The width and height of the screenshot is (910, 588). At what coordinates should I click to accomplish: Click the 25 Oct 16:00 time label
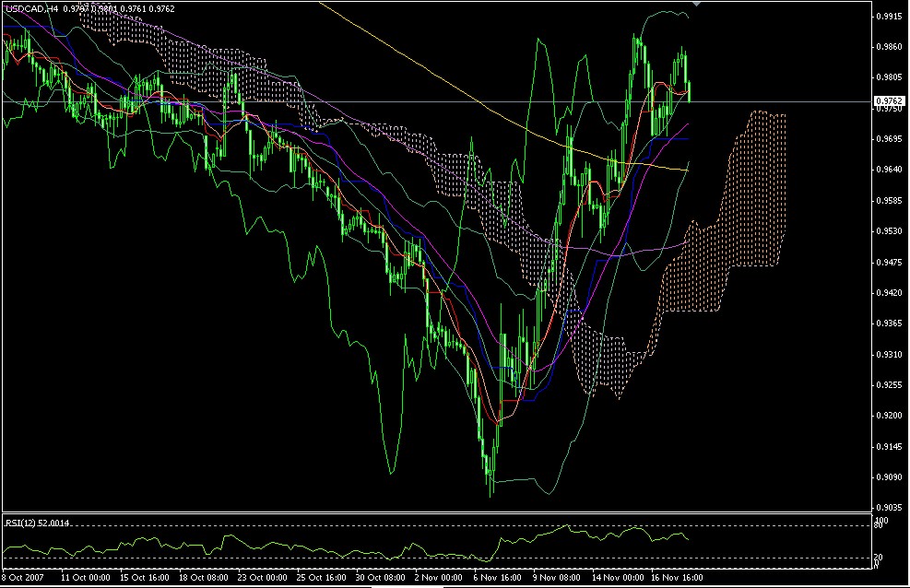tap(322, 578)
